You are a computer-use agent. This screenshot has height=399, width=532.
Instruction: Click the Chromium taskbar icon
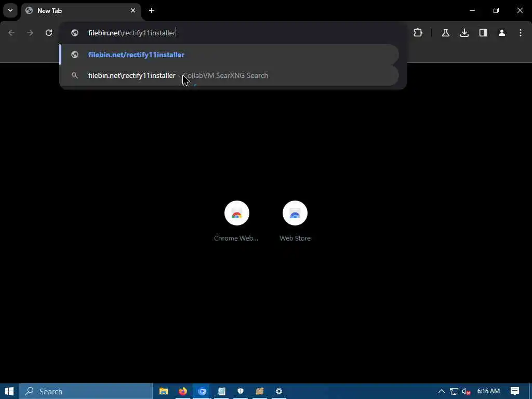[202, 391]
